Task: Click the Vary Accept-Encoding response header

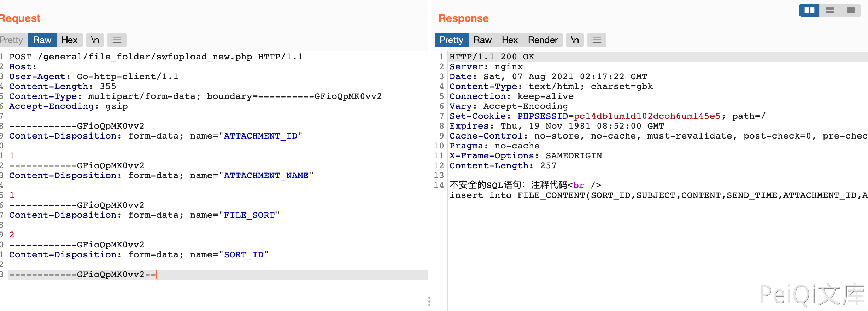Action: [x=509, y=106]
